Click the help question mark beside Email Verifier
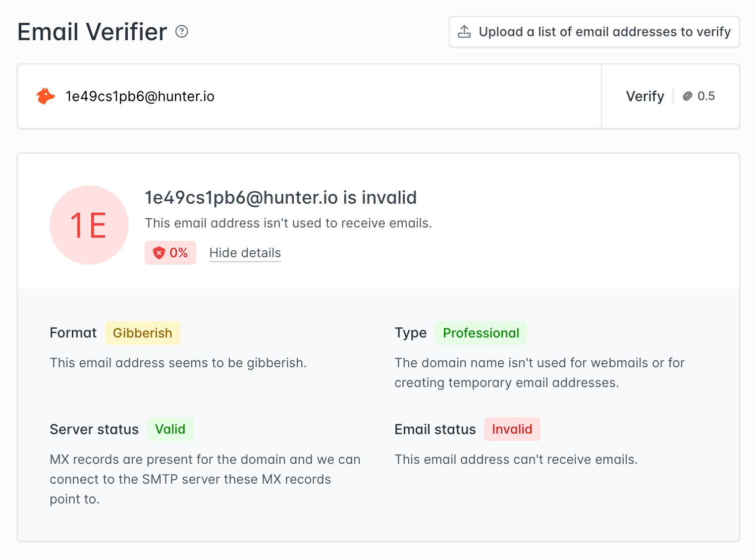 [182, 32]
